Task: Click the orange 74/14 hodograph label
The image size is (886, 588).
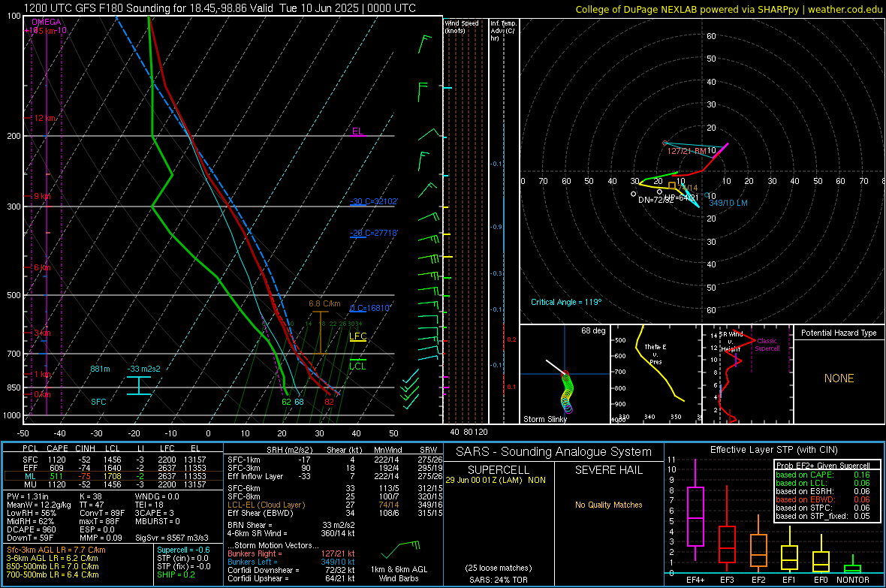Action: (x=687, y=188)
